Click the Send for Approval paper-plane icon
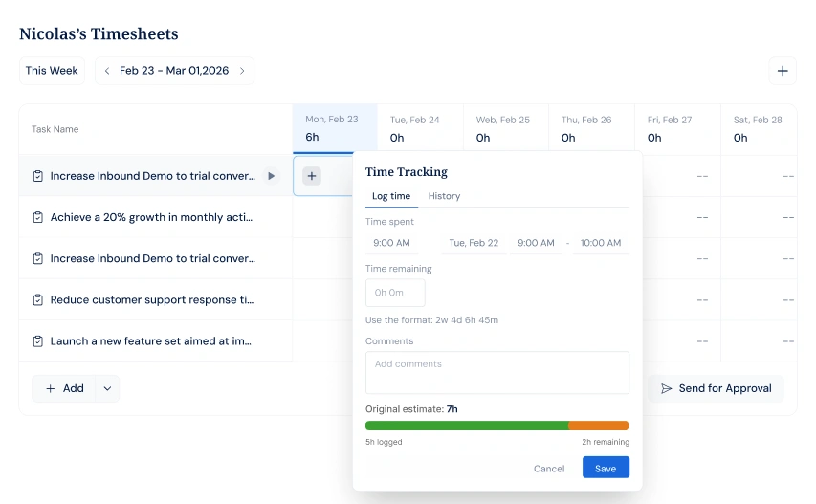Image resolution: width=816 pixels, height=504 pixels. click(666, 388)
